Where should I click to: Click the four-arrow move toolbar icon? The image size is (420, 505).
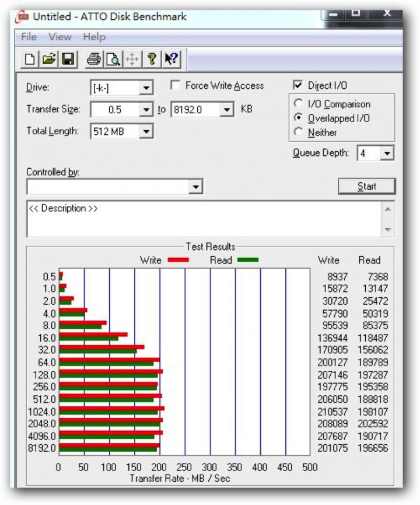click(x=132, y=60)
